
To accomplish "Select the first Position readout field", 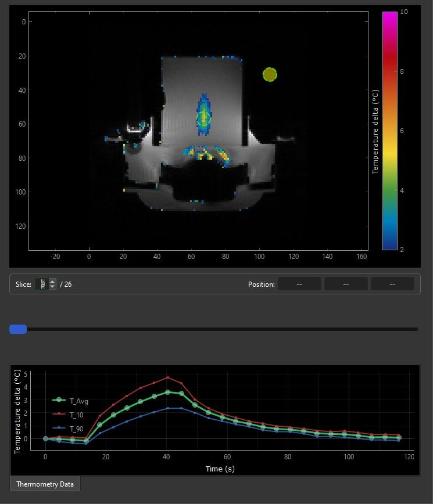I will 299,284.
